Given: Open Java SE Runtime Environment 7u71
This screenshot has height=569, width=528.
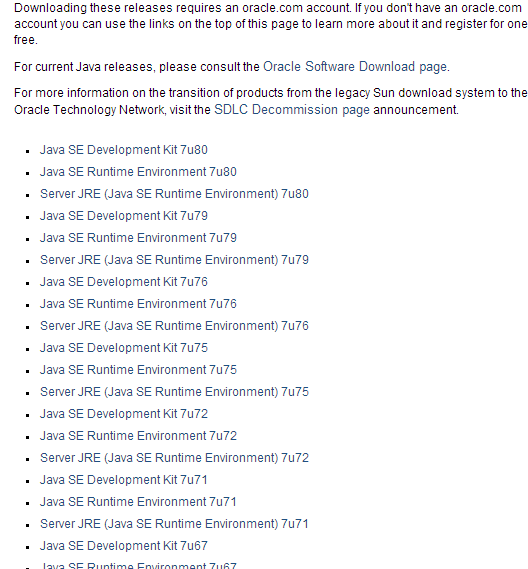Looking at the screenshot, I should [x=138, y=502].
